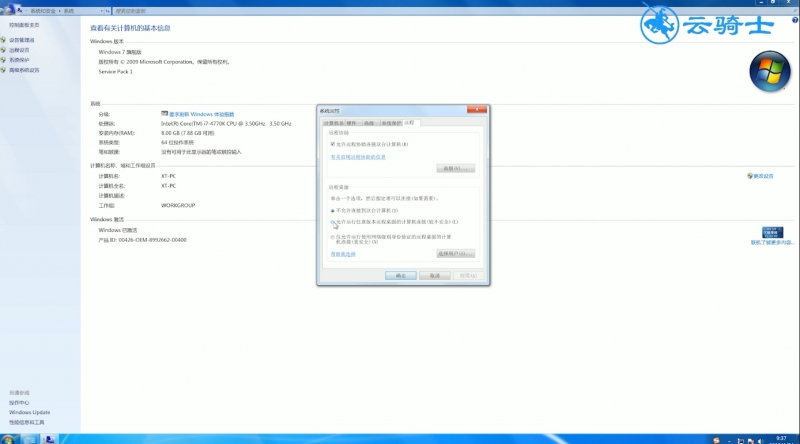This screenshot has width=800, height=444.
Task: Click the rating icon before experience index link
Action: [164, 114]
